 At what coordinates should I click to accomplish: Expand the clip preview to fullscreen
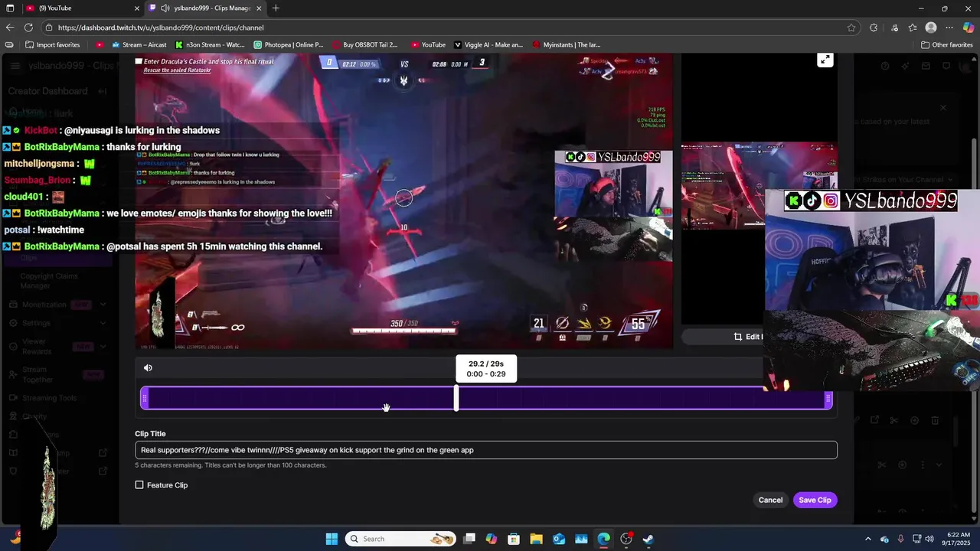pos(825,60)
